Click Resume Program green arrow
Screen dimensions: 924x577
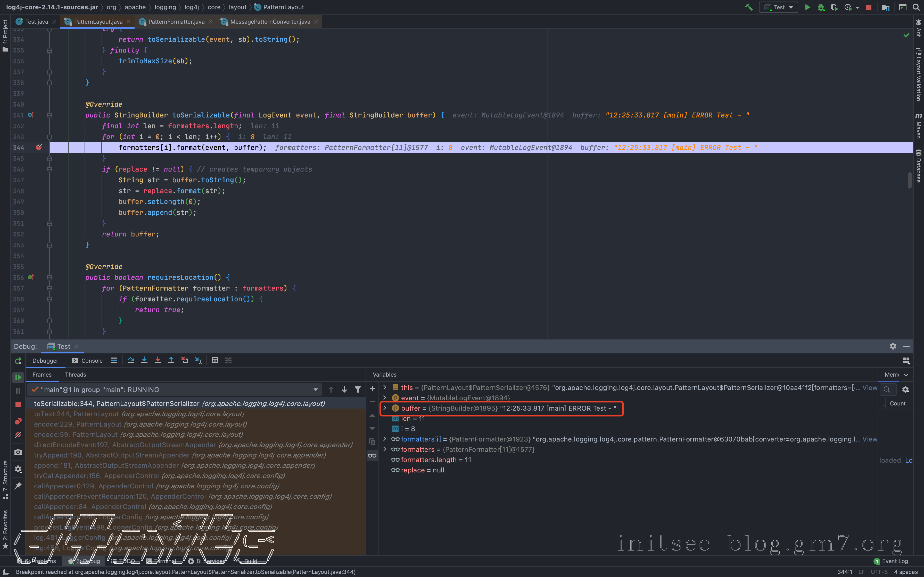point(18,377)
